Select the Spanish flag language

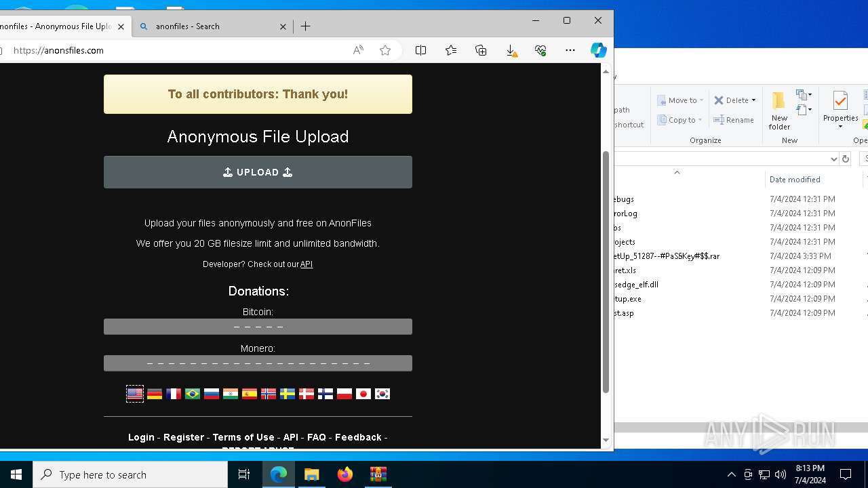tap(250, 394)
